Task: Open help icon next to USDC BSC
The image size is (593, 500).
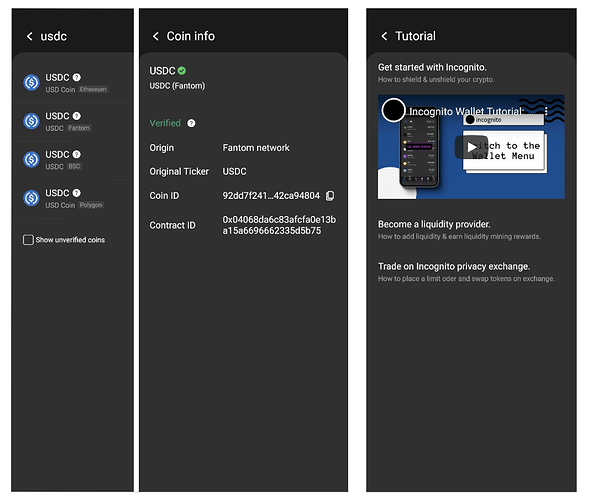Action: pyautogui.click(x=76, y=154)
